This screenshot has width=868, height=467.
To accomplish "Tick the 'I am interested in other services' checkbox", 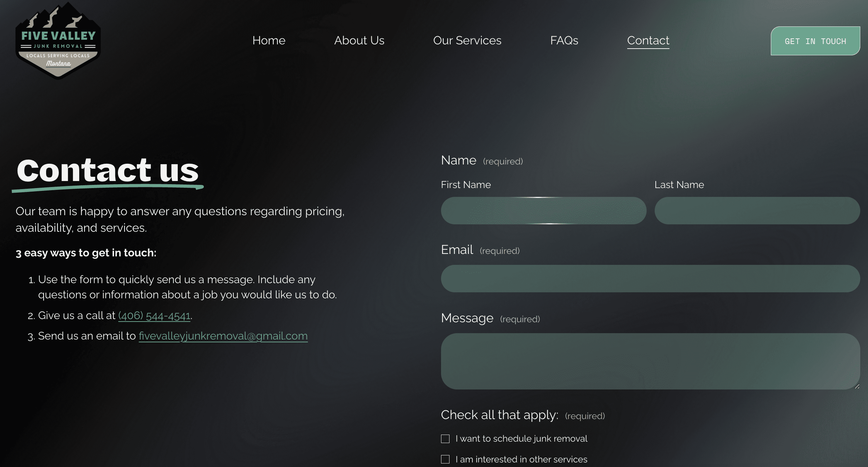I will 445,459.
